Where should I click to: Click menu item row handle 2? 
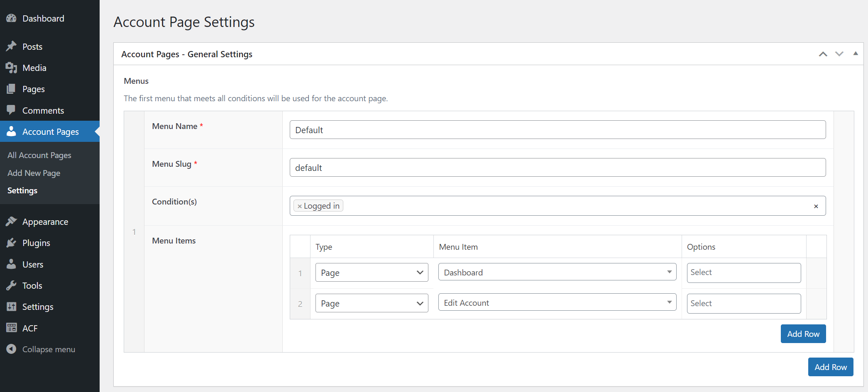pos(300,304)
